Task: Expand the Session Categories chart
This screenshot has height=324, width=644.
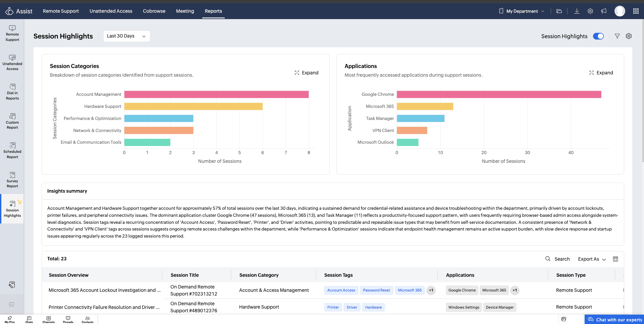Action: 307,73
